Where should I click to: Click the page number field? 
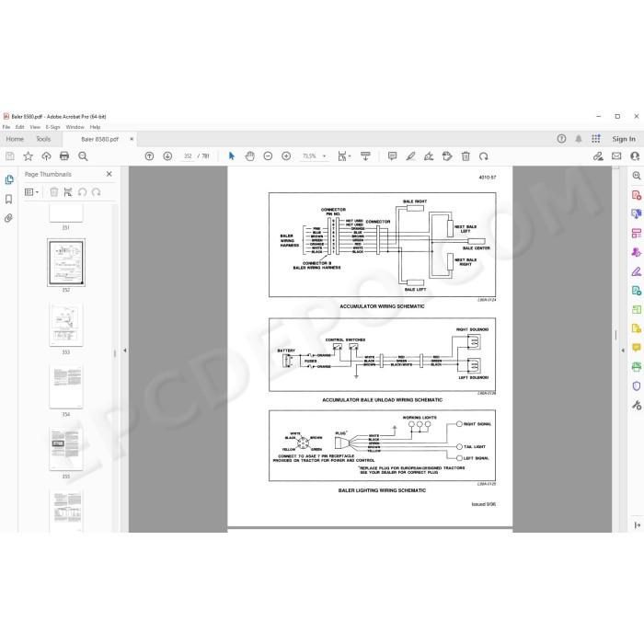pos(188,156)
